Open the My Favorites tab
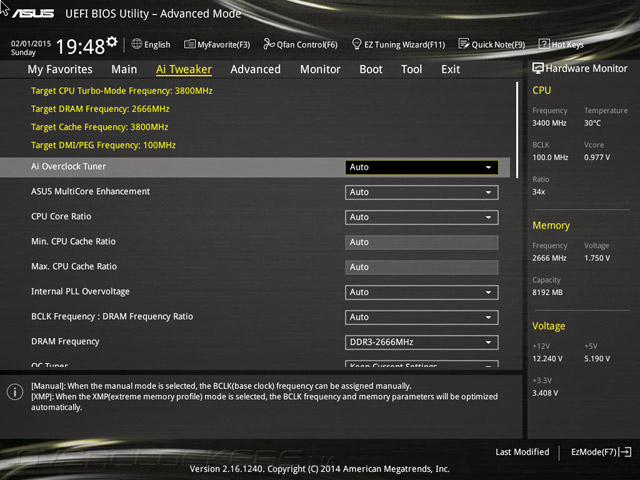 coord(60,69)
